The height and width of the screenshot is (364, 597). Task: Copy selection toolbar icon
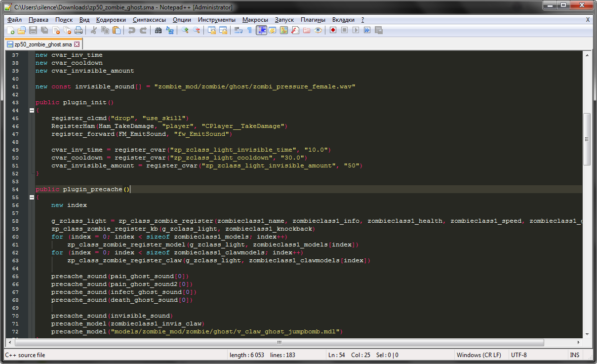(x=105, y=30)
